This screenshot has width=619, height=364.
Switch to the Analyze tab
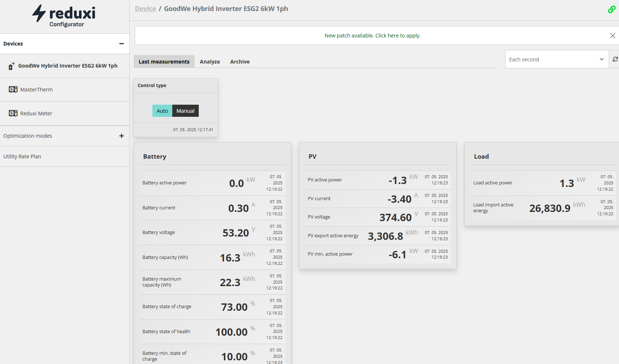coord(210,62)
